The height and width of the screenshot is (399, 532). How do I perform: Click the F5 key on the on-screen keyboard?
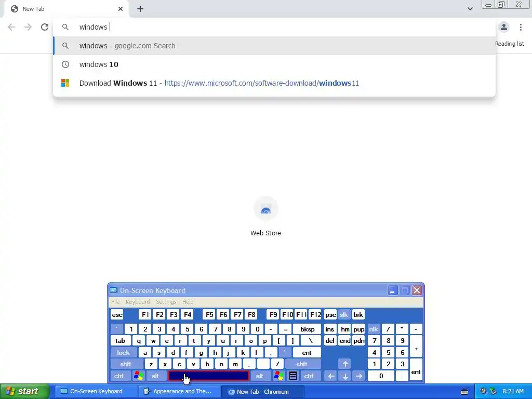point(209,315)
